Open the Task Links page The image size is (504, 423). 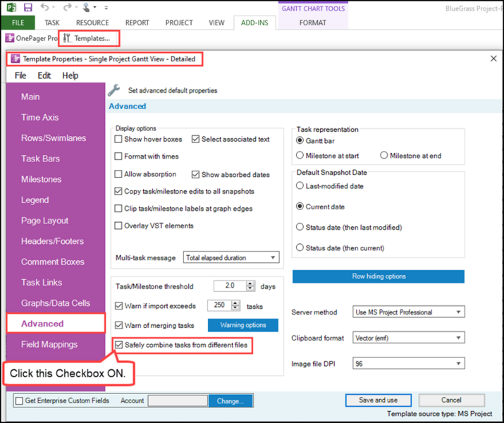[42, 282]
